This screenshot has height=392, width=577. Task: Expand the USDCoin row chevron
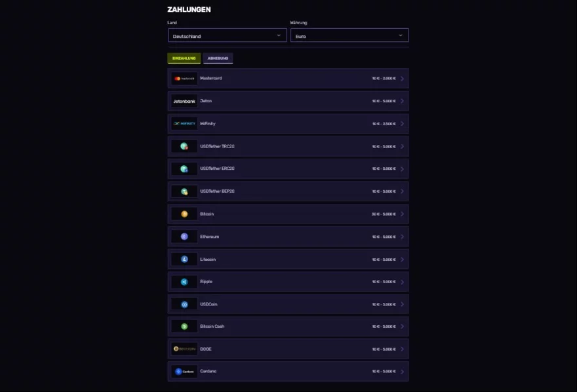[402, 304]
